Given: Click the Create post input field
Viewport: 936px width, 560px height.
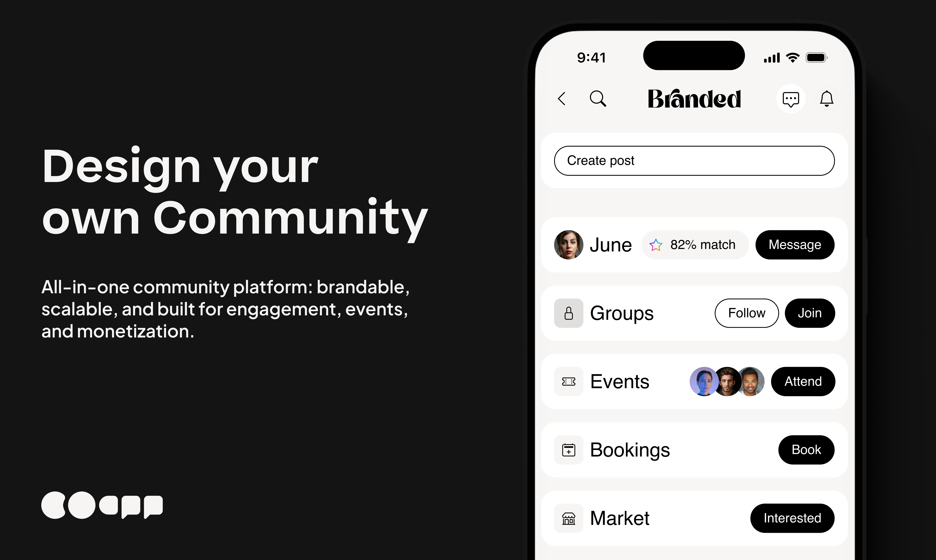Looking at the screenshot, I should [x=694, y=161].
